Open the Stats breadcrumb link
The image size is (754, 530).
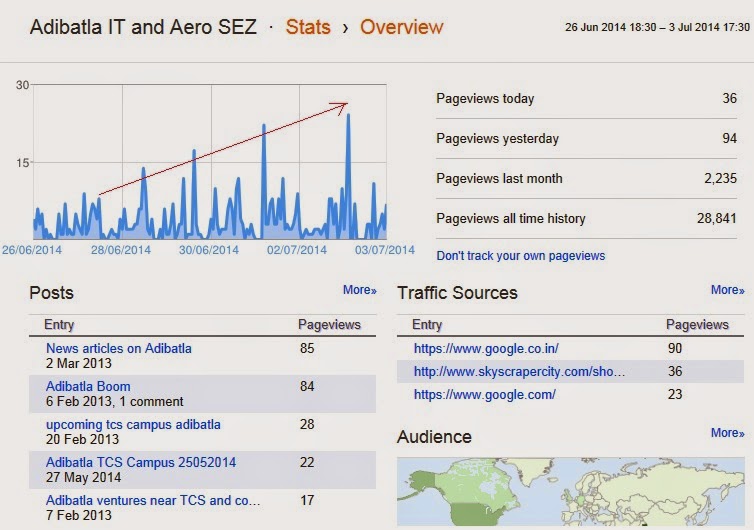[x=308, y=27]
